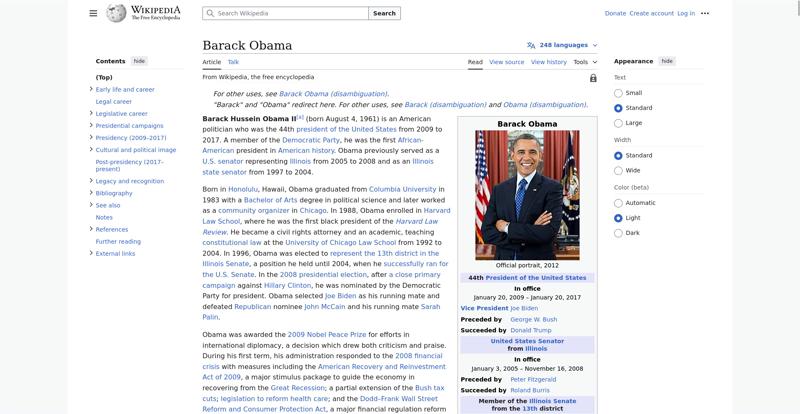Go to Notes section
Image resolution: width=800 pixels, height=414 pixels.
click(104, 217)
